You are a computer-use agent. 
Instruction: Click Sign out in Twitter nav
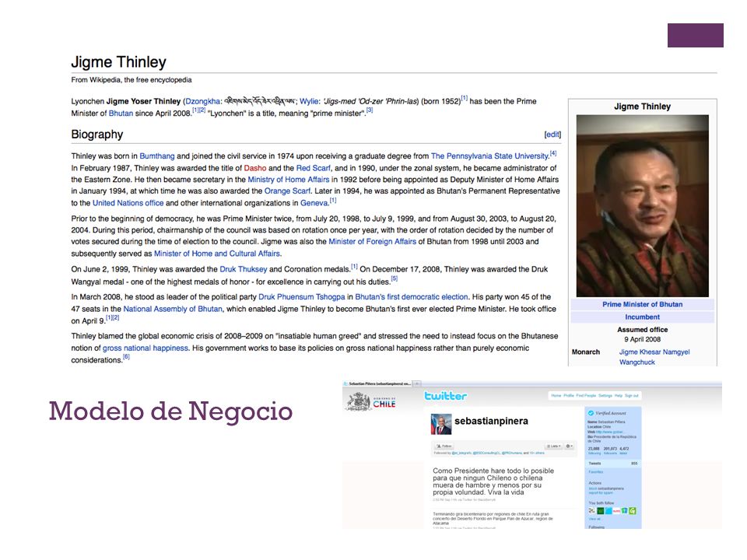coord(631,395)
